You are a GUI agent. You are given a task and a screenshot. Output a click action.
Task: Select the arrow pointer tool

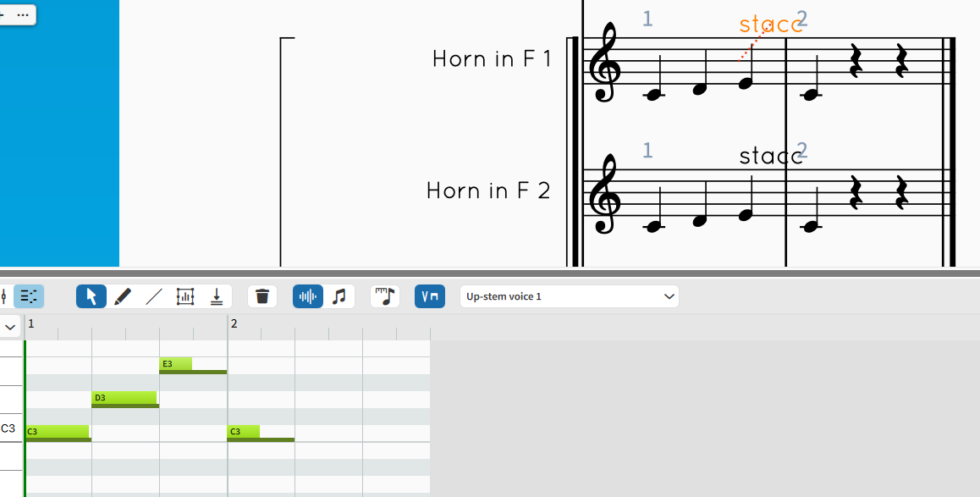click(91, 296)
